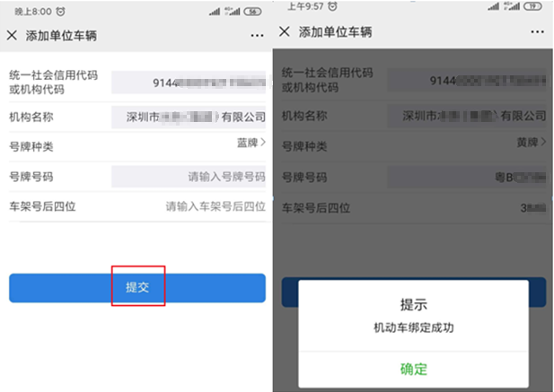This screenshot has width=554, height=392.
Task: Open the three-dot menu on left screen
Action: tap(257, 36)
